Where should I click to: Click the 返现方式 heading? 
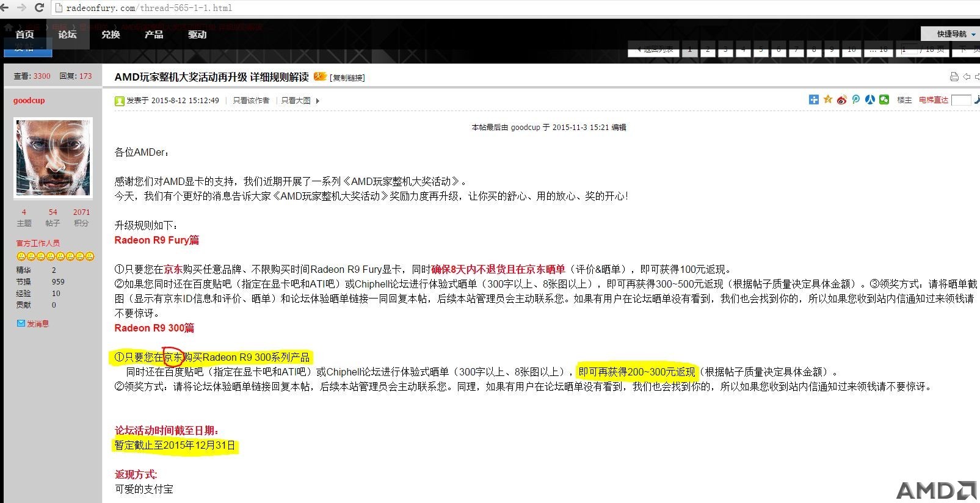(x=136, y=474)
